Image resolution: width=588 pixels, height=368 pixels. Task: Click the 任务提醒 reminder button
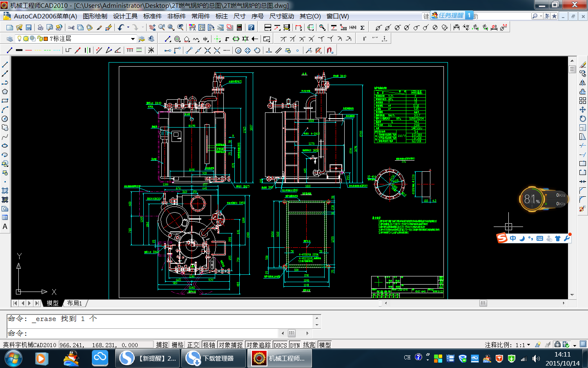point(448,16)
